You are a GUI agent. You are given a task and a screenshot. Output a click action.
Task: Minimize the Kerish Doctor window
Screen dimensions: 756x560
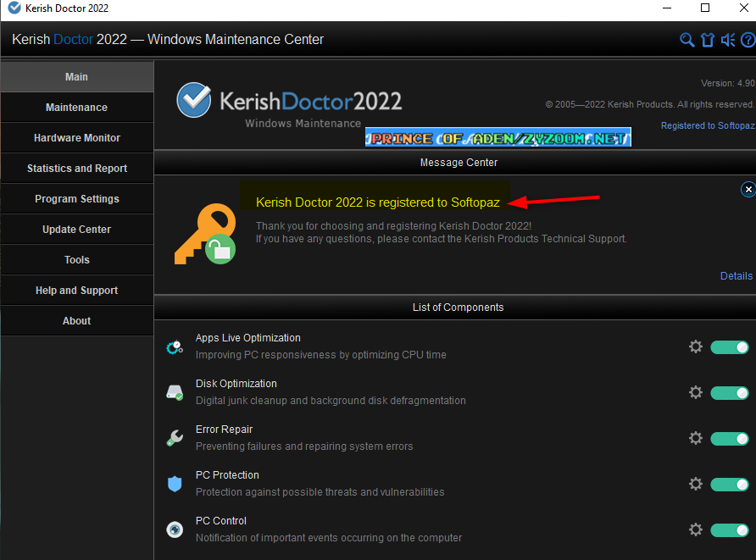[667, 8]
